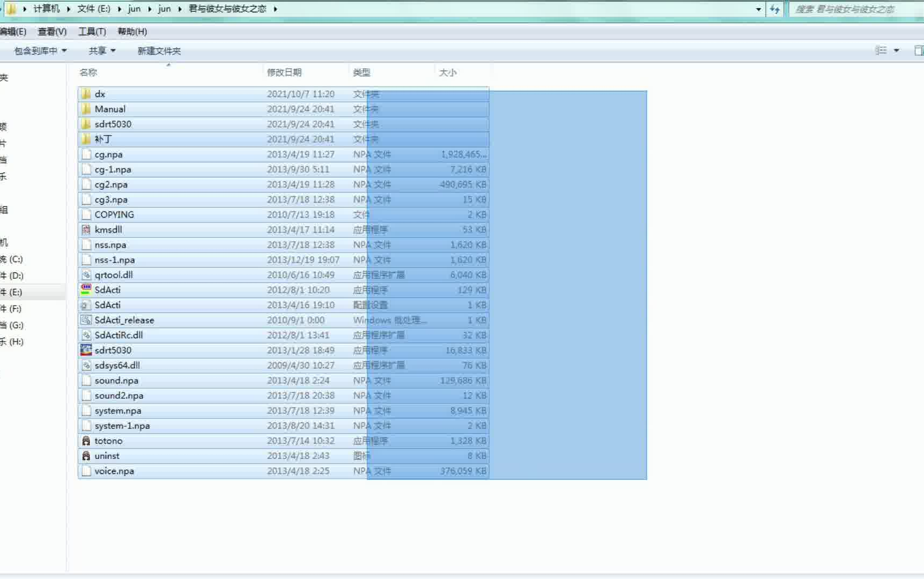Click the size value 490,695 KB
Image resolution: width=924 pixels, height=579 pixels.
pyautogui.click(x=463, y=184)
